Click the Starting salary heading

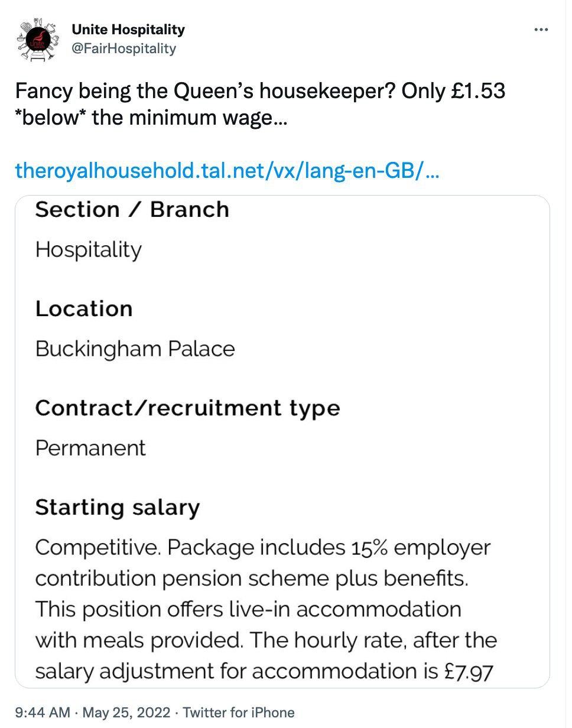click(x=118, y=508)
